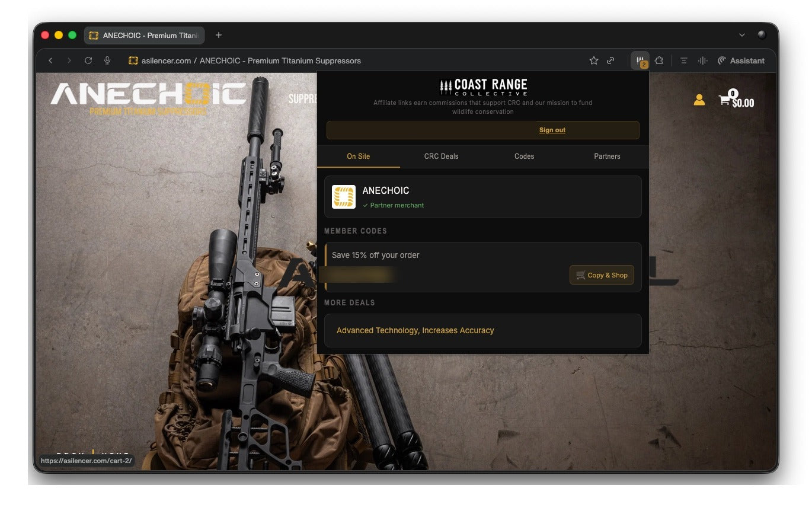The width and height of the screenshot is (812, 517).
Task: Select the On Site tab
Action: (359, 157)
